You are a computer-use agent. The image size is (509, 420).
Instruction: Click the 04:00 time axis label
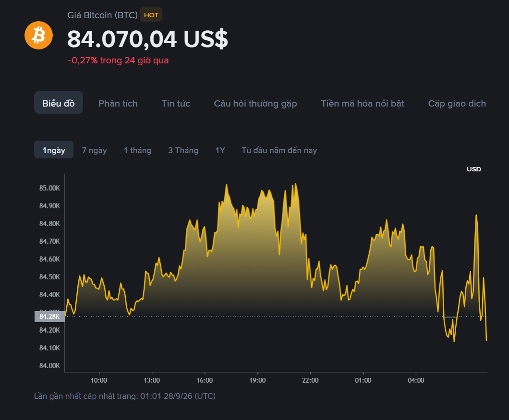pos(416,381)
